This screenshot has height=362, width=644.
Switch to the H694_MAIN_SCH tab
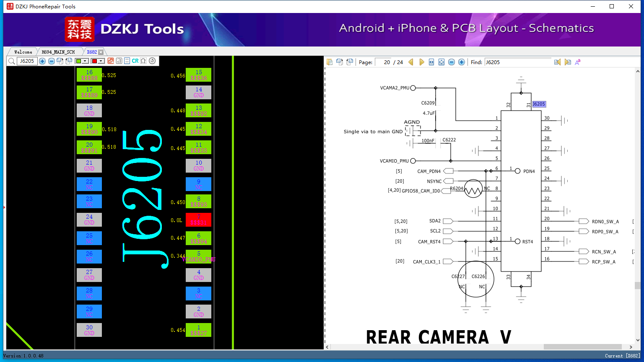pos(58,52)
